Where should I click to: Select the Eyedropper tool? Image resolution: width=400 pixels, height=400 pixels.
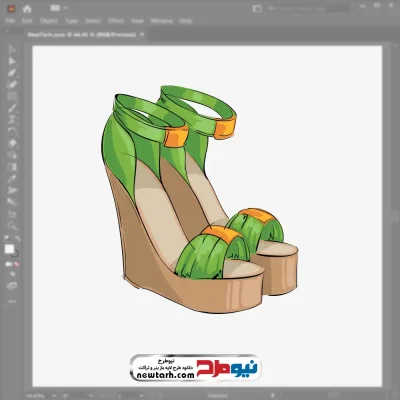point(12,178)
